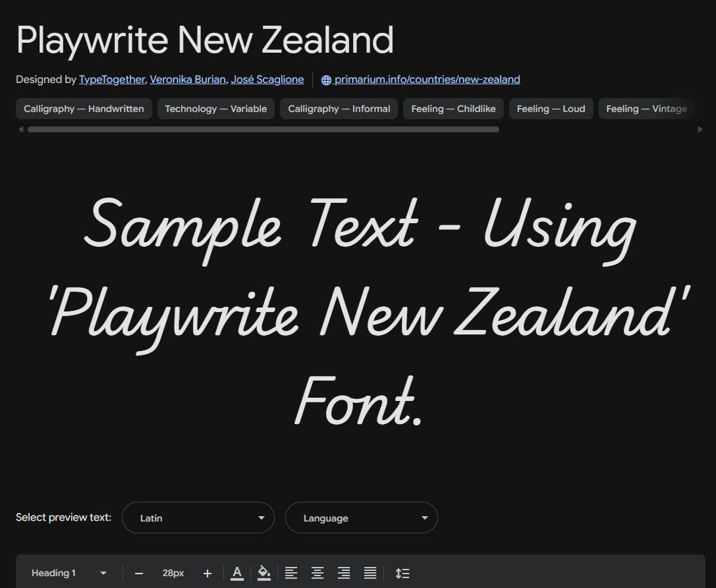Open the Heading 1 style dropdown

(69, 573)
